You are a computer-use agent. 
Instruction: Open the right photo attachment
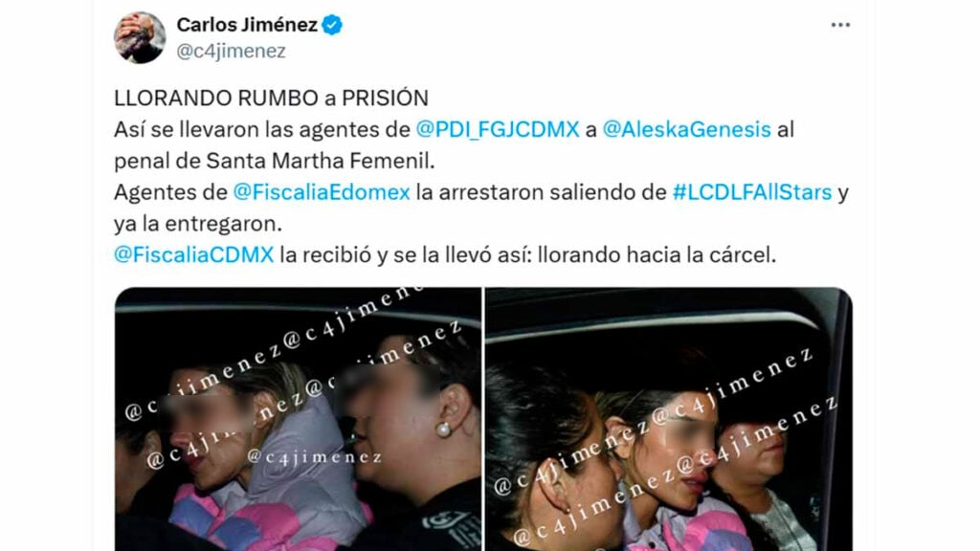pyautogui.click(x=669, y=419)
